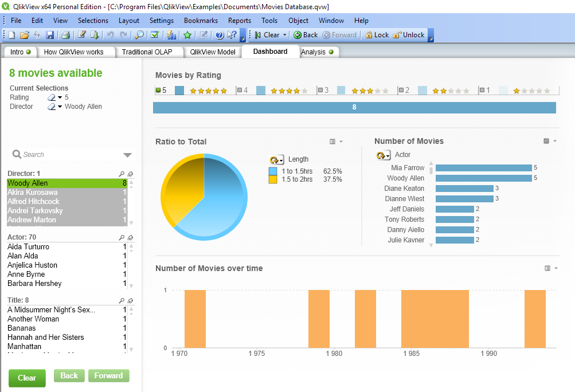575x392 pixels.
Task: Open a file using the folder icon
Action: tap(25, 35)
